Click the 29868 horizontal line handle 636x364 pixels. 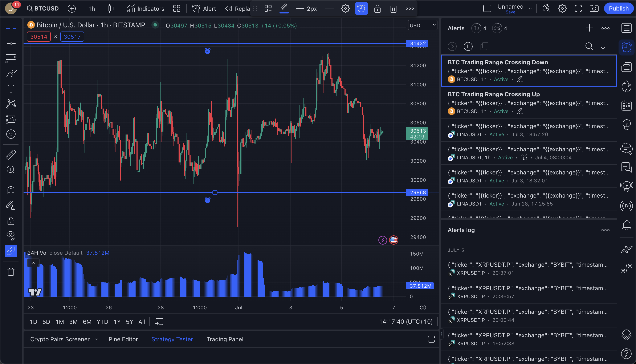[215, 193]
